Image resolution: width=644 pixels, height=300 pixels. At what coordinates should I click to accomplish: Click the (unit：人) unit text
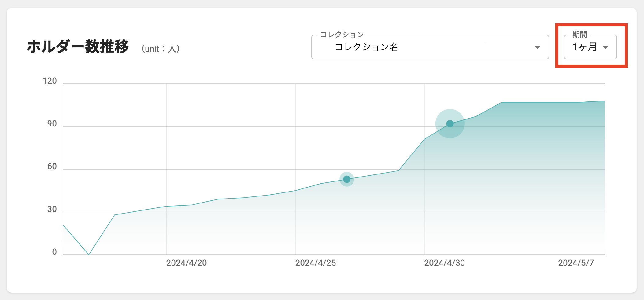(x=161, y=49)
